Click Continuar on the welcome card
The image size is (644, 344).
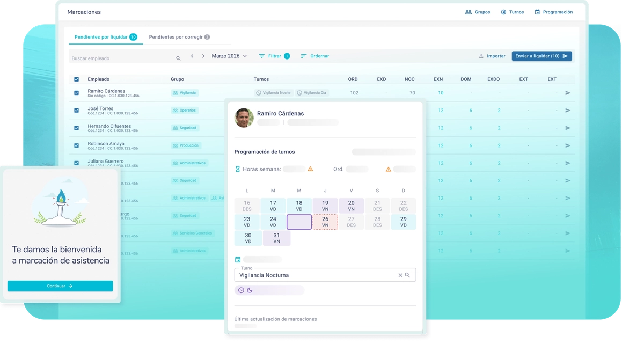coord(60,286)
